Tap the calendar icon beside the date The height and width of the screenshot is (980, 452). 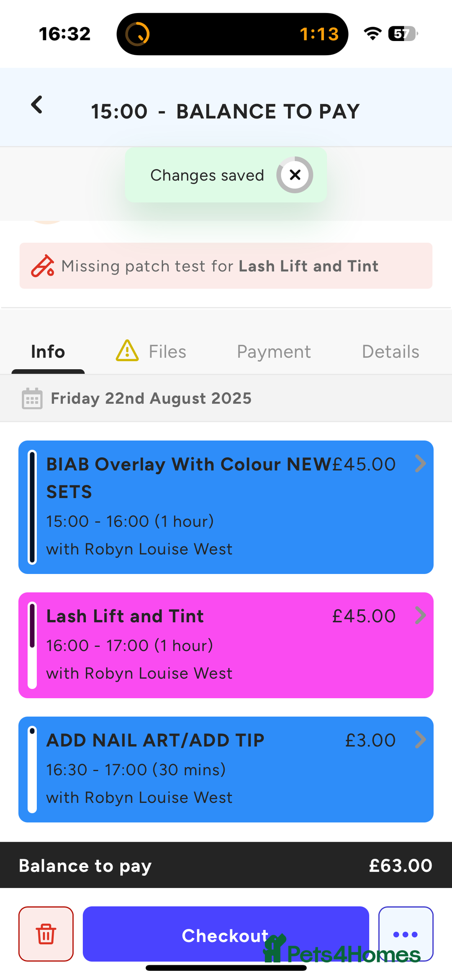pyautogui.click(x=32, y=399)
